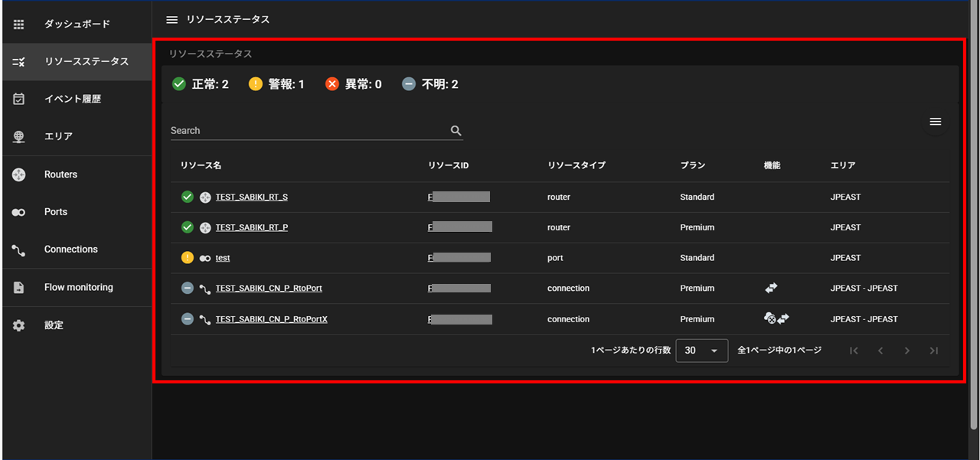Sort by リソースタイプ column header
Viewport: 980px width, 460px height.
coord(576,165)
